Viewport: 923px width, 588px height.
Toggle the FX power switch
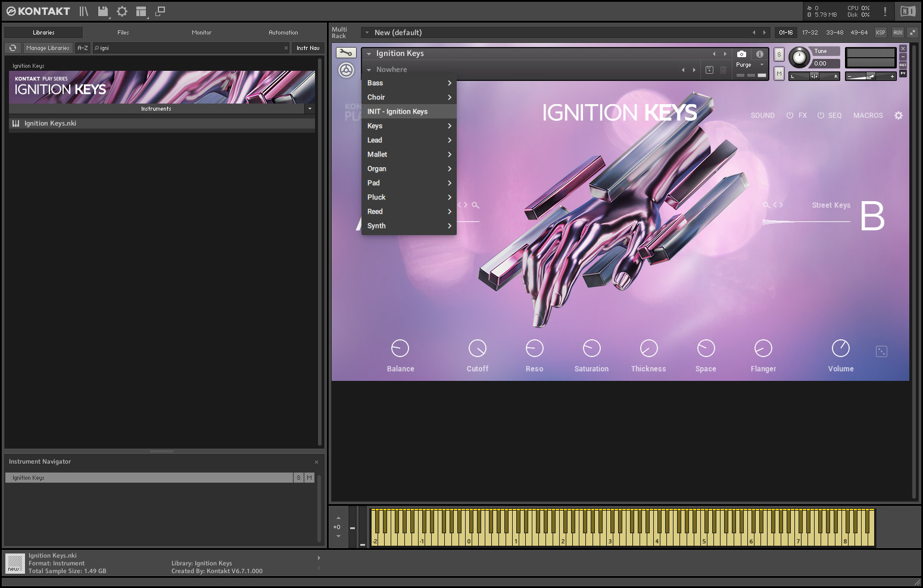789,115
